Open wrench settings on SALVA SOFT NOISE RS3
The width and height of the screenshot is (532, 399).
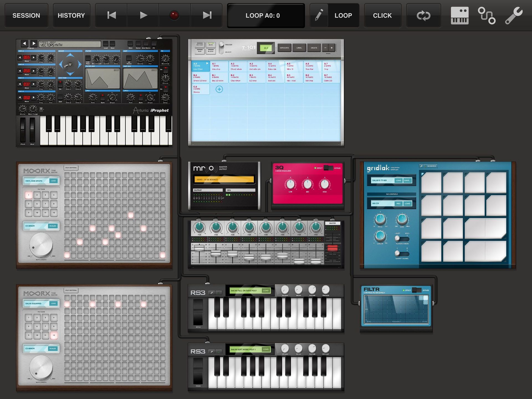pyautogui.click(x=211, y=352)
